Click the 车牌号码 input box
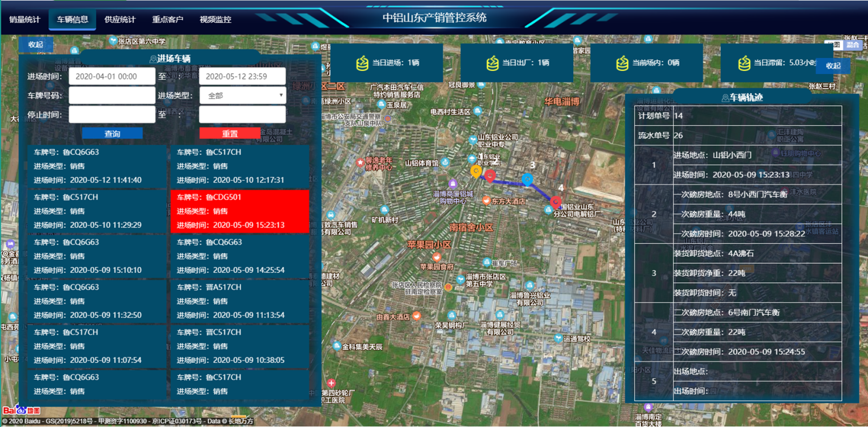 112,95
